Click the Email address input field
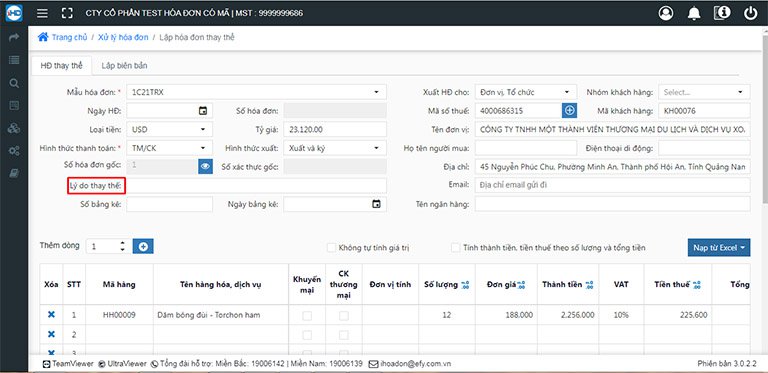Viewport: 768px width, 373px height. (612, 185)
